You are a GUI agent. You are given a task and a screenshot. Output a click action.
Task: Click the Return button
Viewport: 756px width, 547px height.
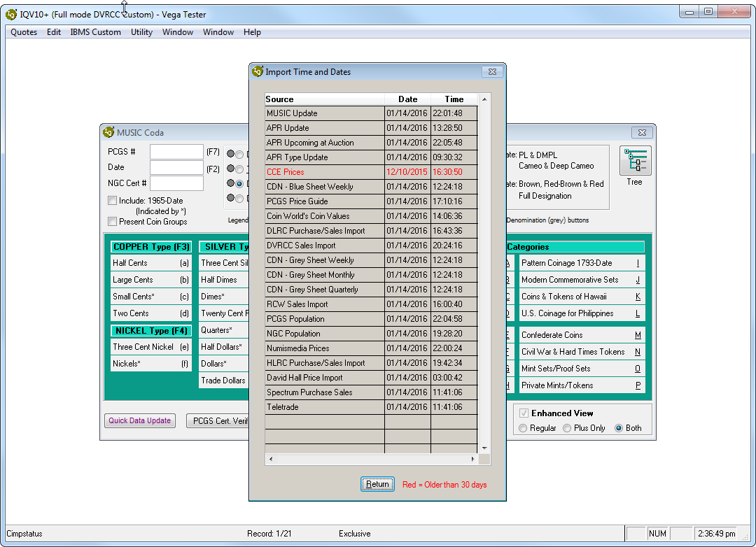pyautogui.click(x=377, y=484)
